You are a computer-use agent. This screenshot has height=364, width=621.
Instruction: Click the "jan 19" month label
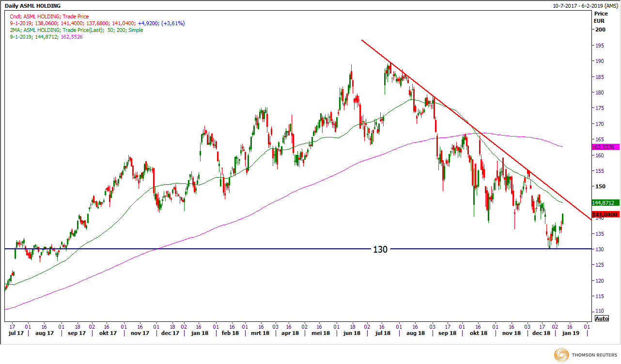pyautogui.click(x=570, y=333)
